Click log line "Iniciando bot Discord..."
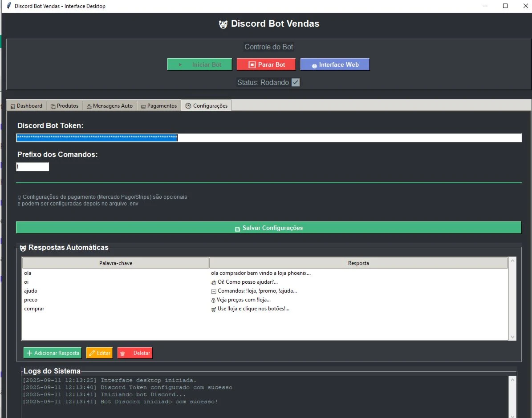Image resolution: width=532 pixels, height=418 pixels. [104, 394]
